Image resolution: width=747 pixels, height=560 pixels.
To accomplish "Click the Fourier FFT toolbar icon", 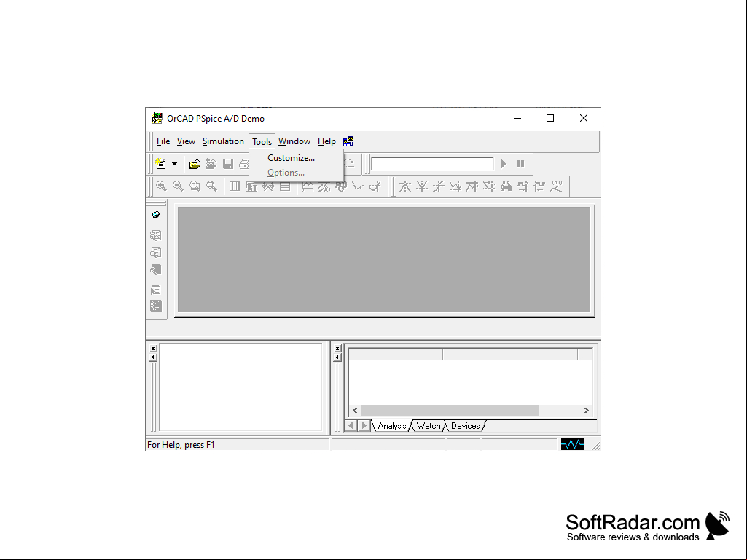I will [251, 186].
